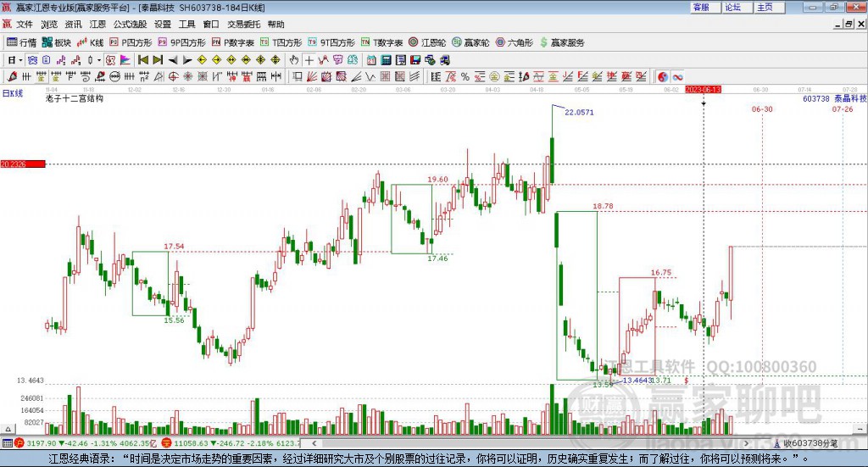Collapse volume panel with up-arrow button
The height and width of the screenshot is (467, 868).
tap(8, 429)
